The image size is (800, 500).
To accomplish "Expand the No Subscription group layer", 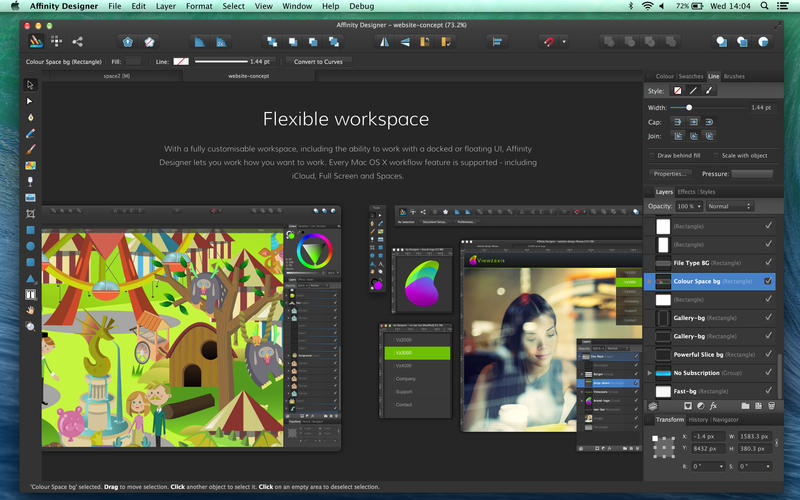I will click(651, 372).
